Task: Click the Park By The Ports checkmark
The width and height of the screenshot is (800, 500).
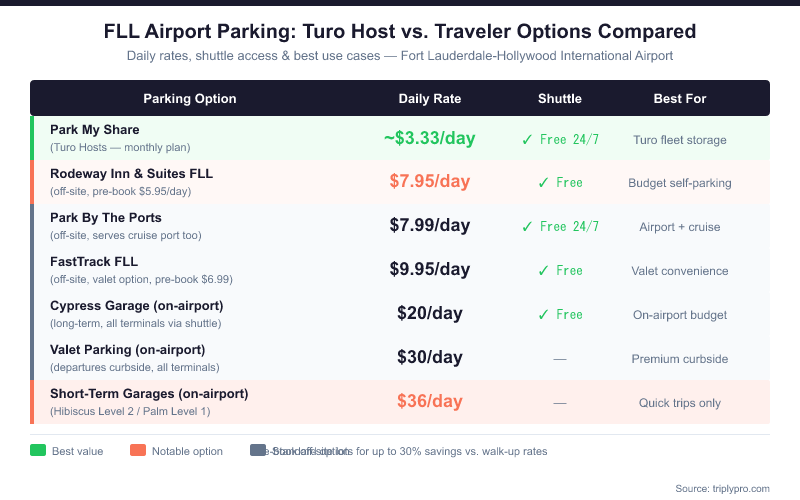Action: pos(527,227)
